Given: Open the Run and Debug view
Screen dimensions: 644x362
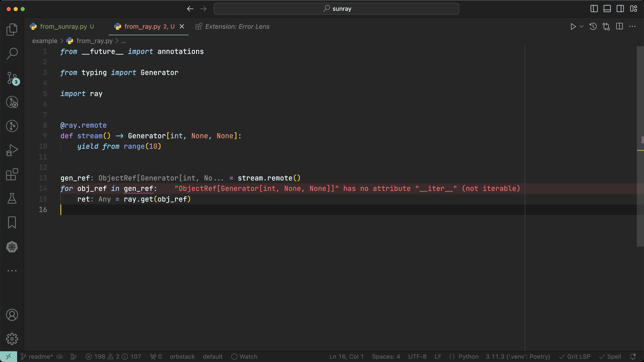Looking at the screenshot, I should click(12, 150).
